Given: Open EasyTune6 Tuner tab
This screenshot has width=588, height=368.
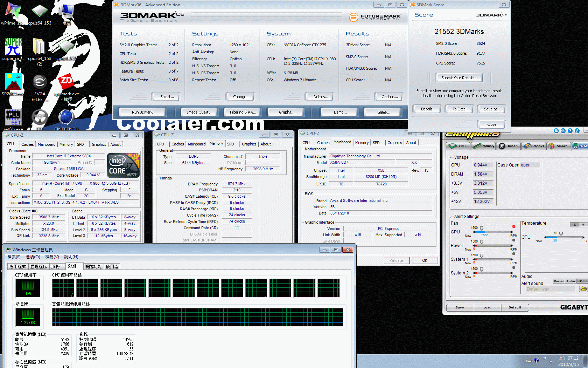Looking at the screenshot, I should [x=509, y=146].
